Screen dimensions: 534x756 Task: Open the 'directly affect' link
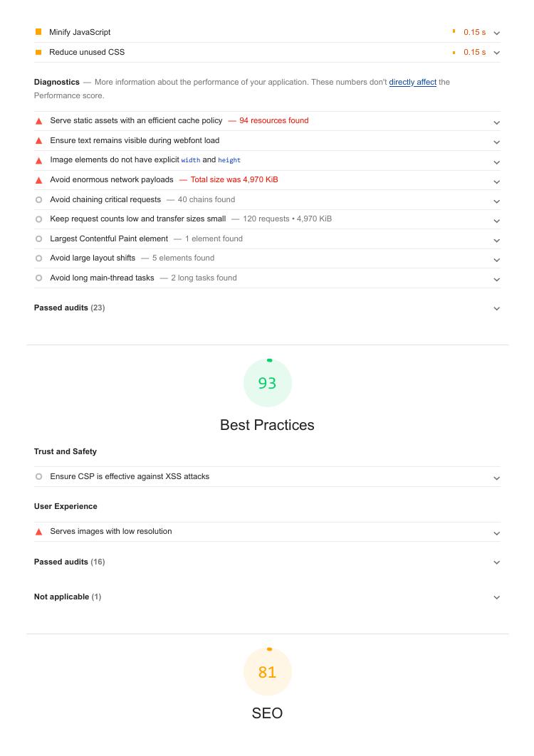tap(412, 83)
